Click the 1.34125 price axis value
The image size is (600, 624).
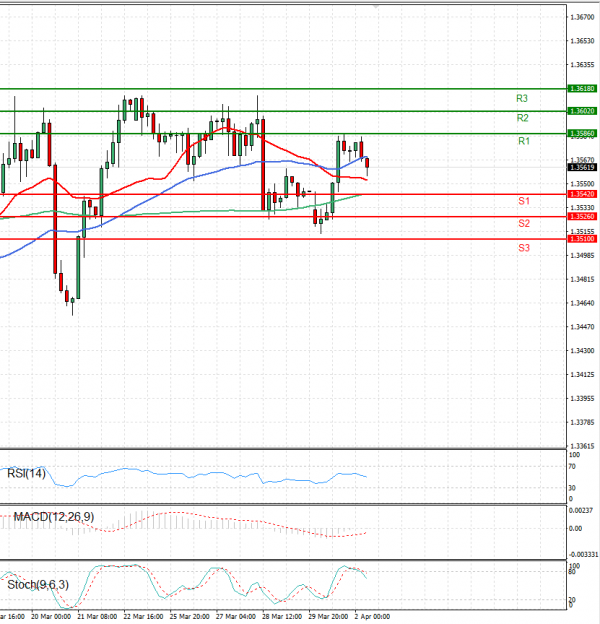coord(582,374)
